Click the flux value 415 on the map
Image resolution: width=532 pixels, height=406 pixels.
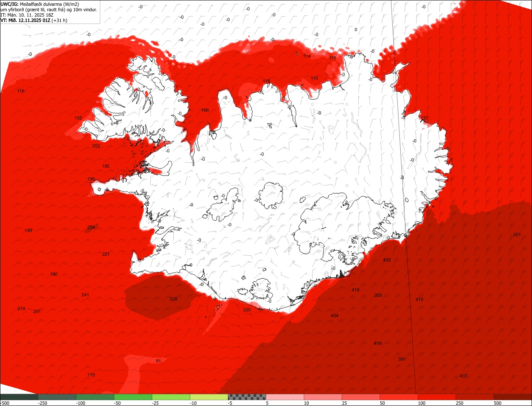(x=419, y=299)
